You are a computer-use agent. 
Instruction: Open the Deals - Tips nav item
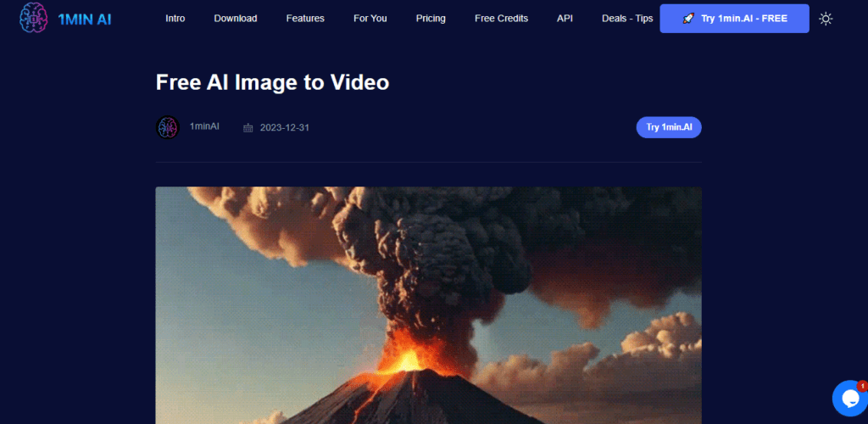click(627, 19)
